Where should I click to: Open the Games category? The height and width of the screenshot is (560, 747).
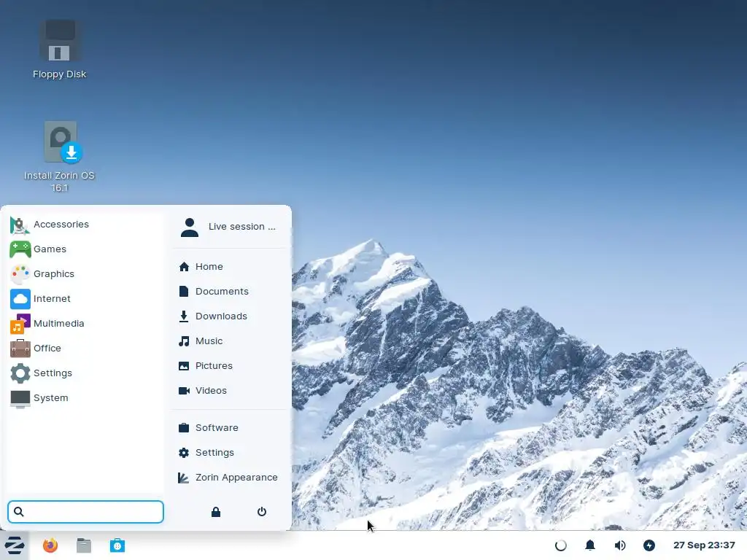coord(86,249)
